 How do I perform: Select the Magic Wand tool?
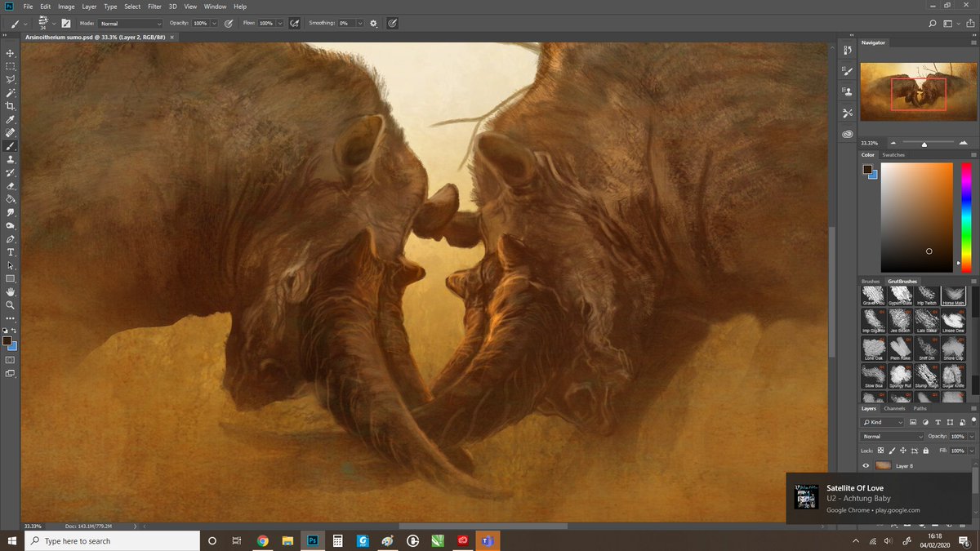11,93
